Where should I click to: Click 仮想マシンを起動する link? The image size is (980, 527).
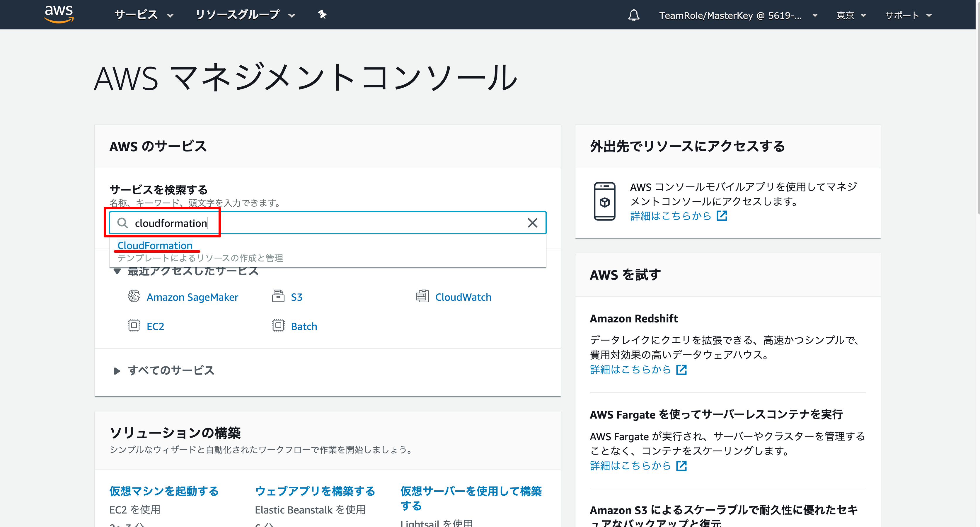[x=164, y=491]
